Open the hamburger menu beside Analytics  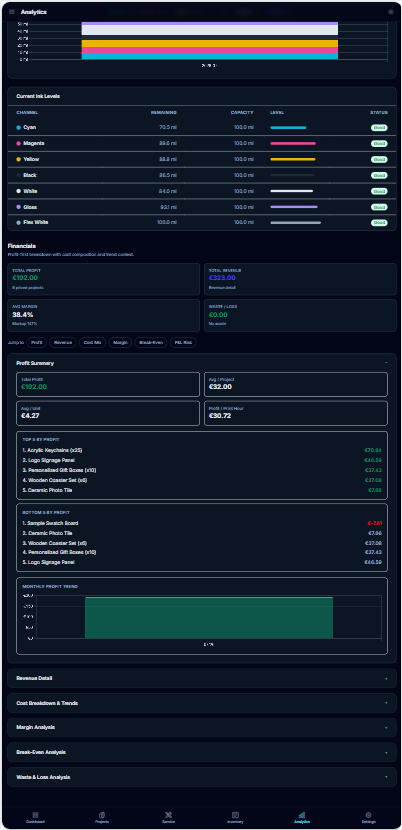coord(12,12)
